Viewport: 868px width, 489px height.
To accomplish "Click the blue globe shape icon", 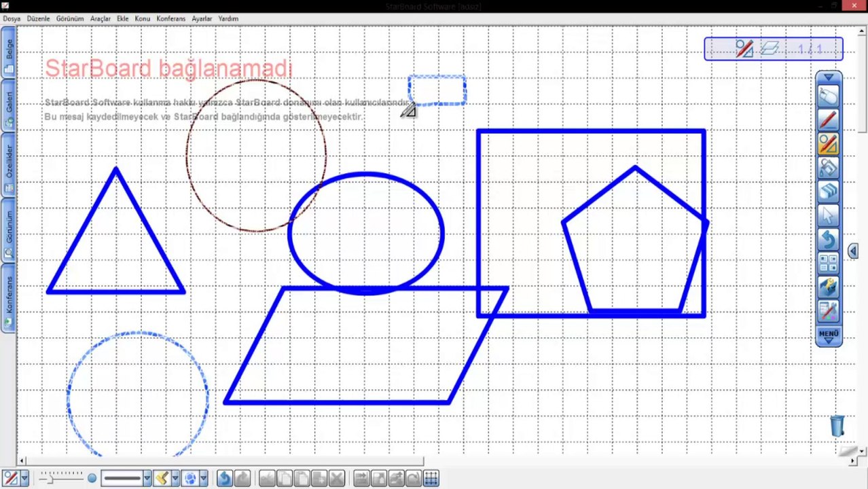I will tap(190, 478).
